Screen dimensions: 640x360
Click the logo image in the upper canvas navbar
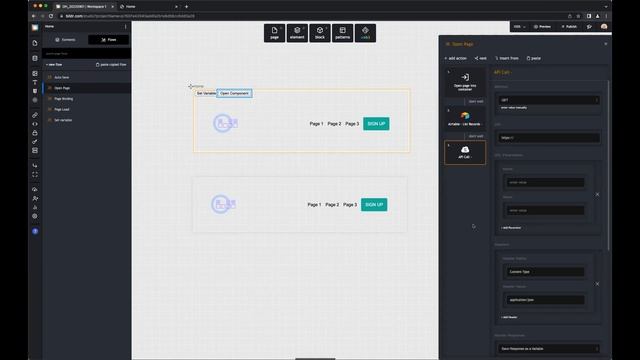coord(226,123)
